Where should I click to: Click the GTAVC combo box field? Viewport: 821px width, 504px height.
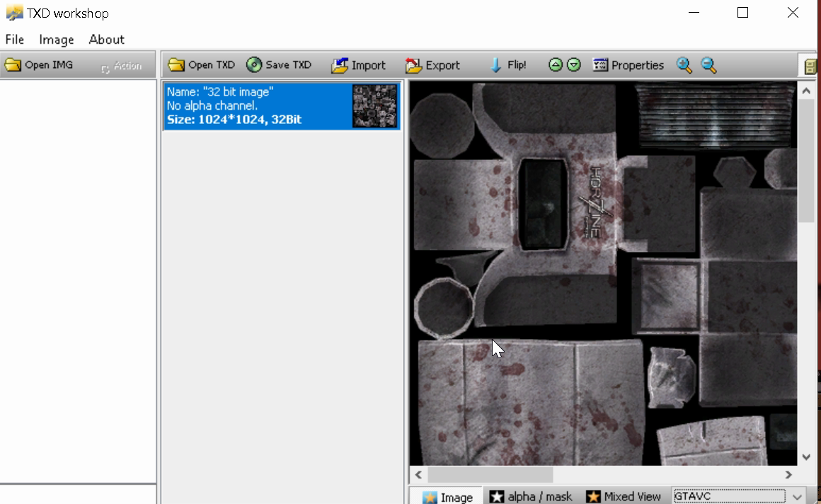pyautogui.click(x=729, y=496)
